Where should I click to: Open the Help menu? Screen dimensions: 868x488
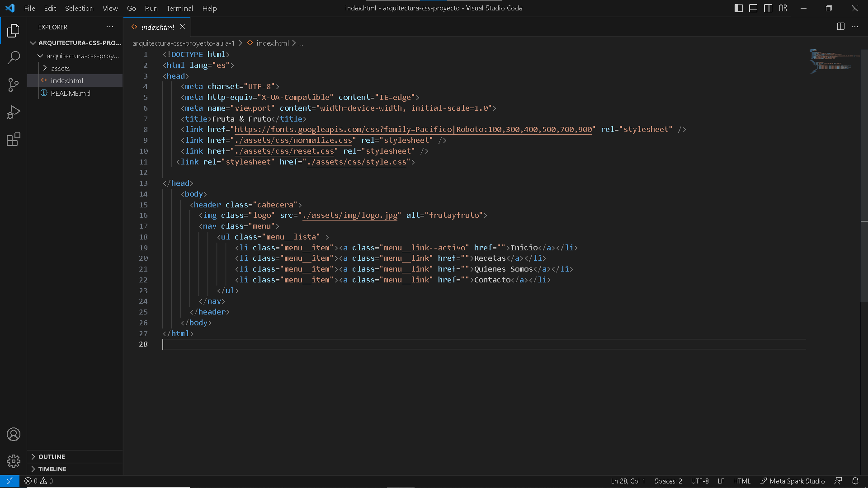coord(209,8)
